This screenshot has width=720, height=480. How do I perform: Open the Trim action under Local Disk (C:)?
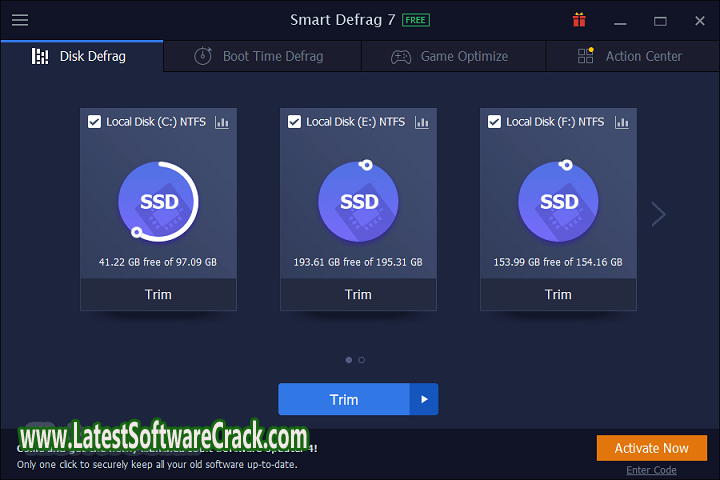coord(158,294)
